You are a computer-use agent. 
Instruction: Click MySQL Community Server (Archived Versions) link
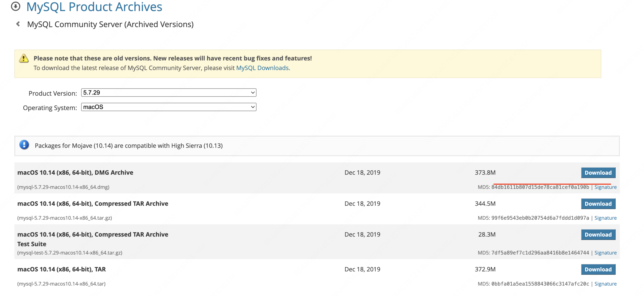coord(110,24)
